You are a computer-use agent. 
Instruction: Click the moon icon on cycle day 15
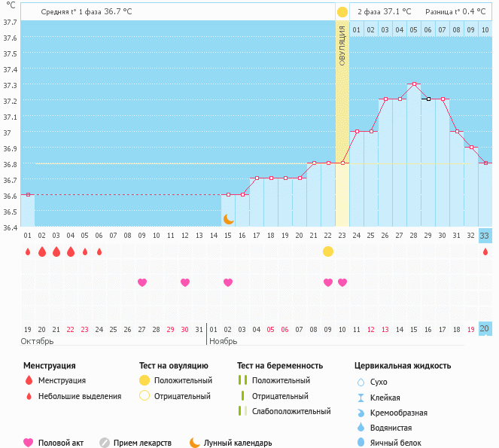[x=229, y=219]
